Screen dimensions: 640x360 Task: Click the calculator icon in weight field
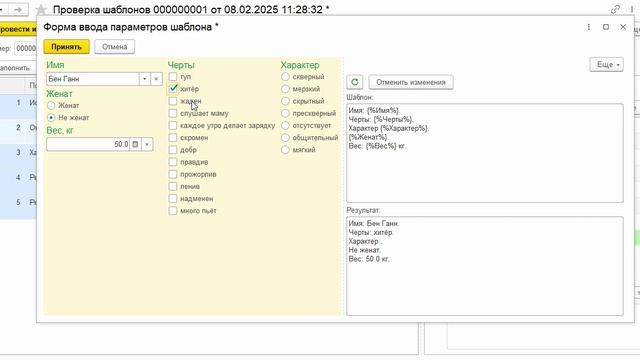tap(136, 144)
